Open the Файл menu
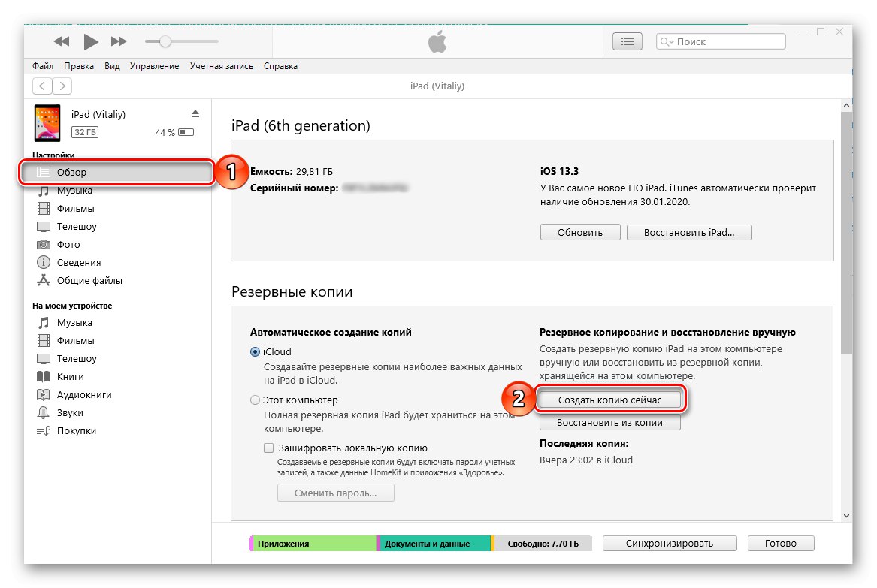This screenshot has height=588, width=877. [42, 66]
